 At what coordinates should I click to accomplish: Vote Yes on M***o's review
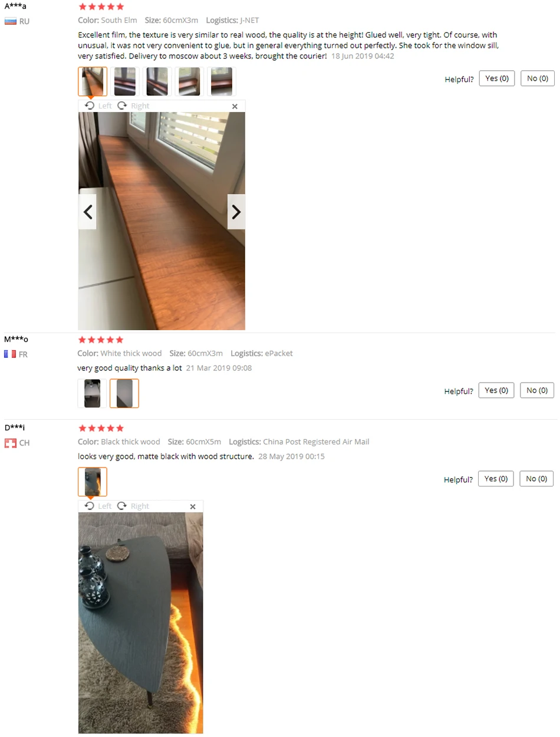tap(496, 390)
